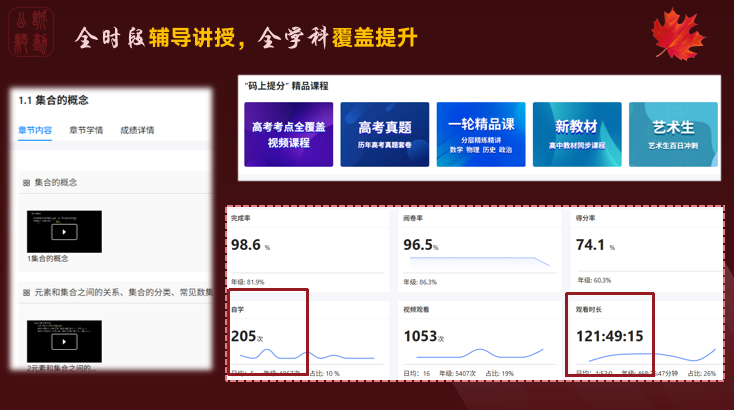Click the 年级: 81.9% label
This screenshot has width=734, height=410.
pos(248,282)
